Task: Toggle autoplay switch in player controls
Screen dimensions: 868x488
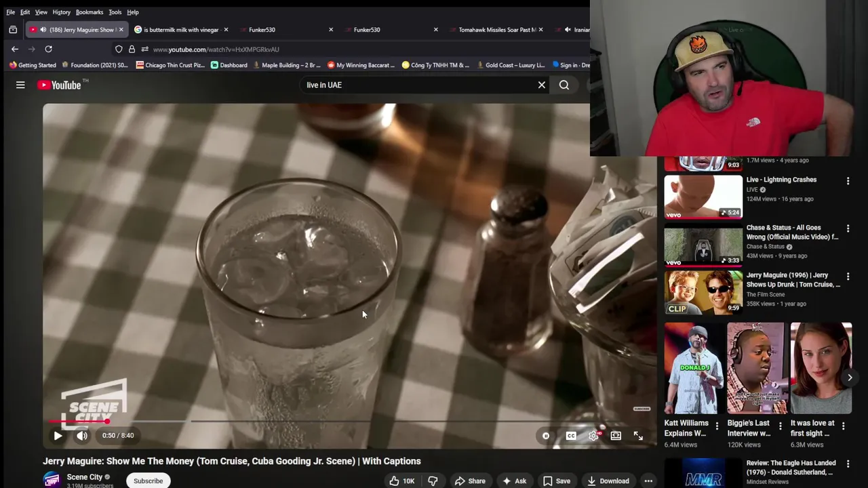Action: tap(545, 436)
